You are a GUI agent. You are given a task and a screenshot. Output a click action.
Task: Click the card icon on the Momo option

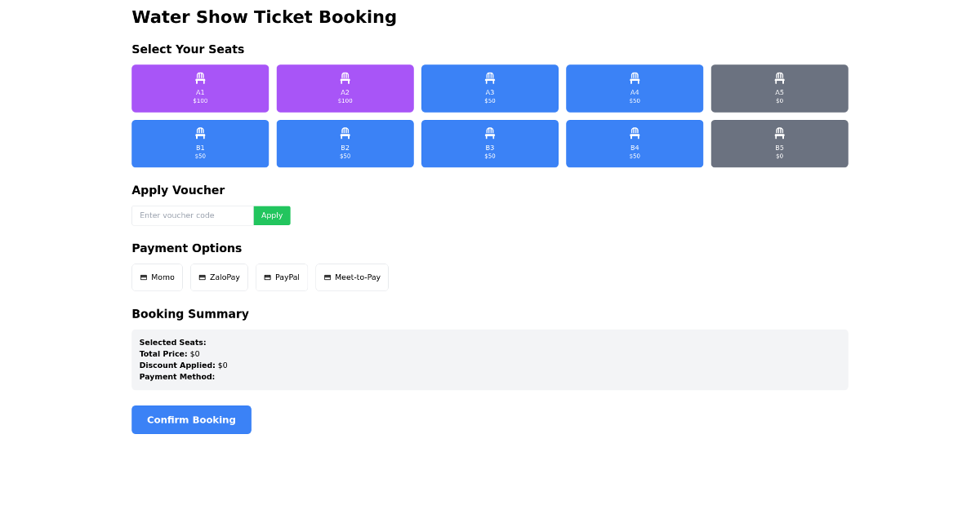tap(144, 277)
